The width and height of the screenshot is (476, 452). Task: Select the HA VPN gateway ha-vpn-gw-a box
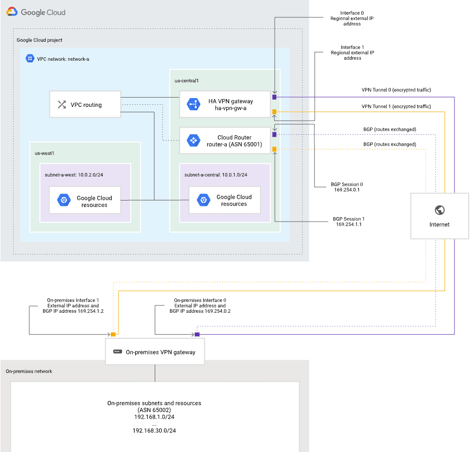pyautogui.click(x=225, y=104)
